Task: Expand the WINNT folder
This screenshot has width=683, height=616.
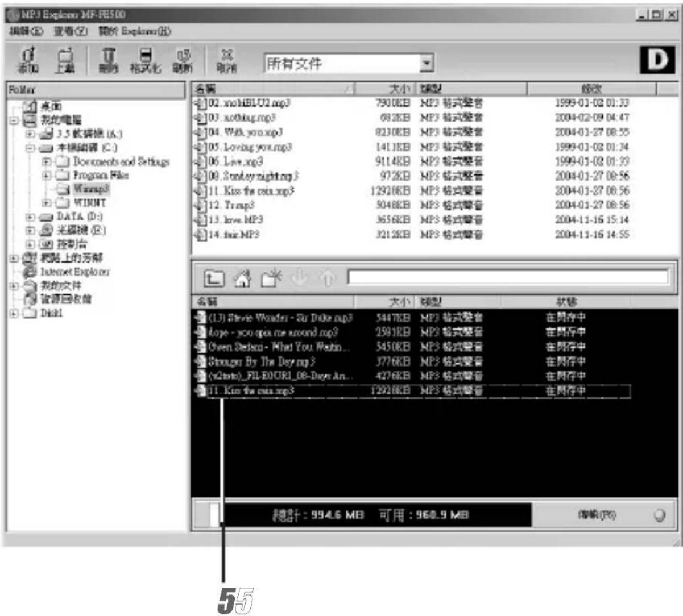Action: [47, 203]
